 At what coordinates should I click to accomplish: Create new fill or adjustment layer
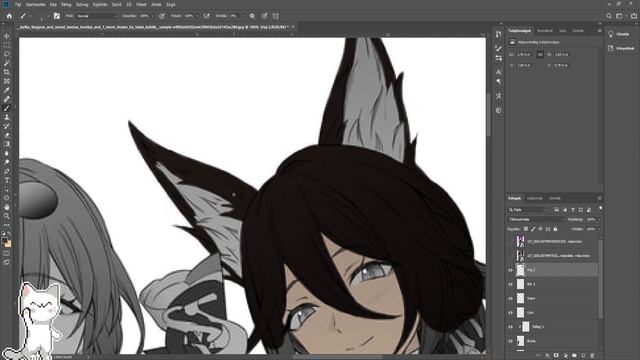click(565, 356)
